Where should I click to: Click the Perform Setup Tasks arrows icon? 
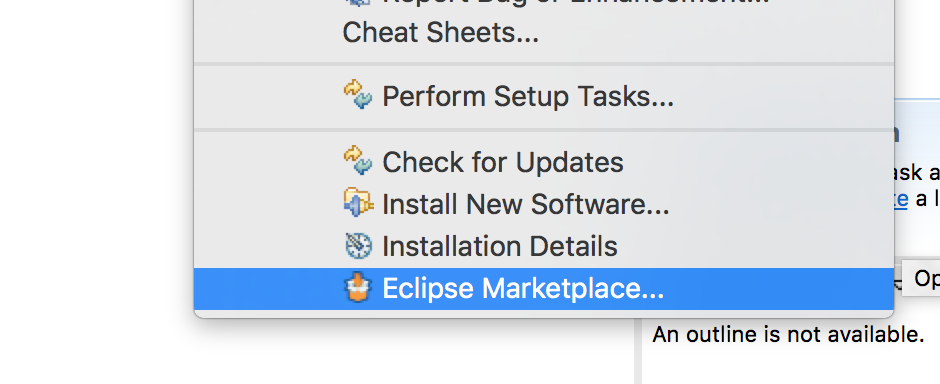[x=358, y=95]
